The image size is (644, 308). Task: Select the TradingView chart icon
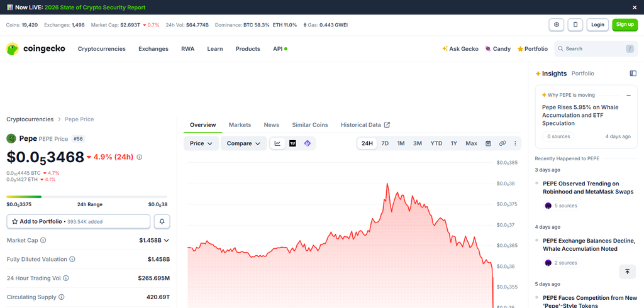click(292, 143)
